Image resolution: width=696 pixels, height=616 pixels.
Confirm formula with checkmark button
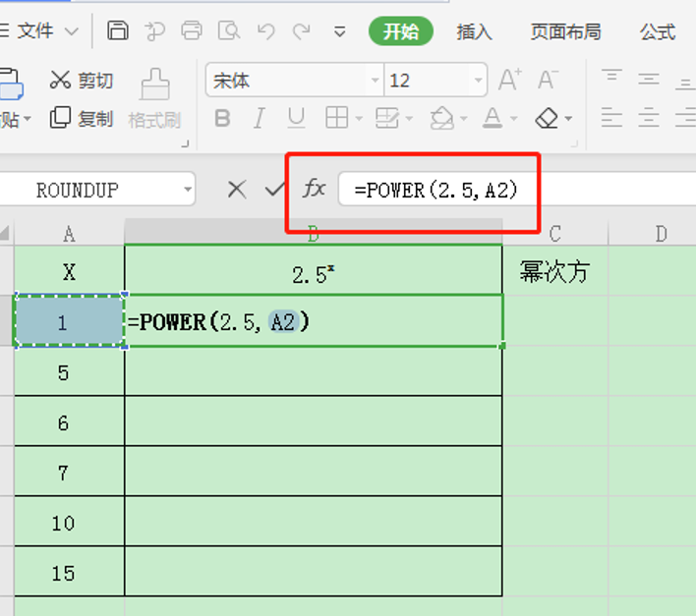(275, 190)
